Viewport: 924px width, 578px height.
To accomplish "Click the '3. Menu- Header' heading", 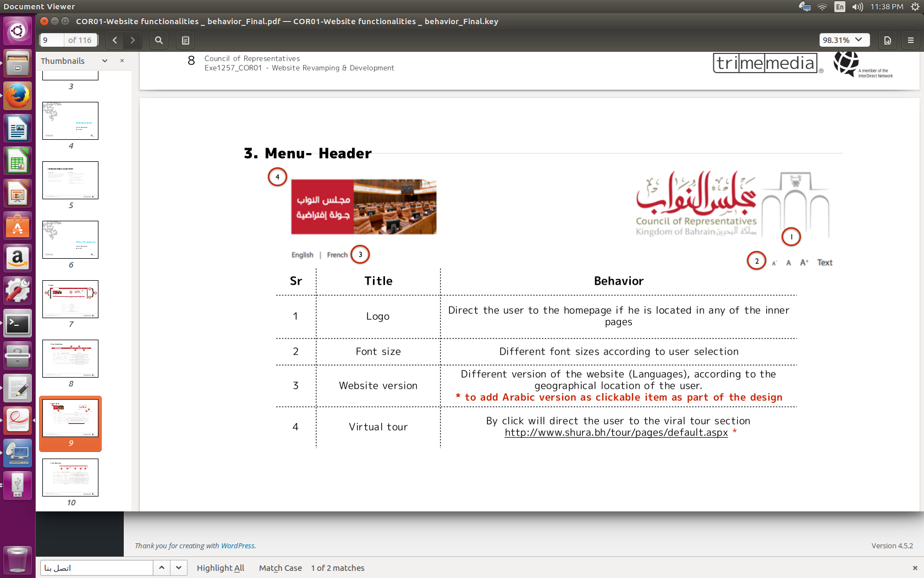I will 307,153.
